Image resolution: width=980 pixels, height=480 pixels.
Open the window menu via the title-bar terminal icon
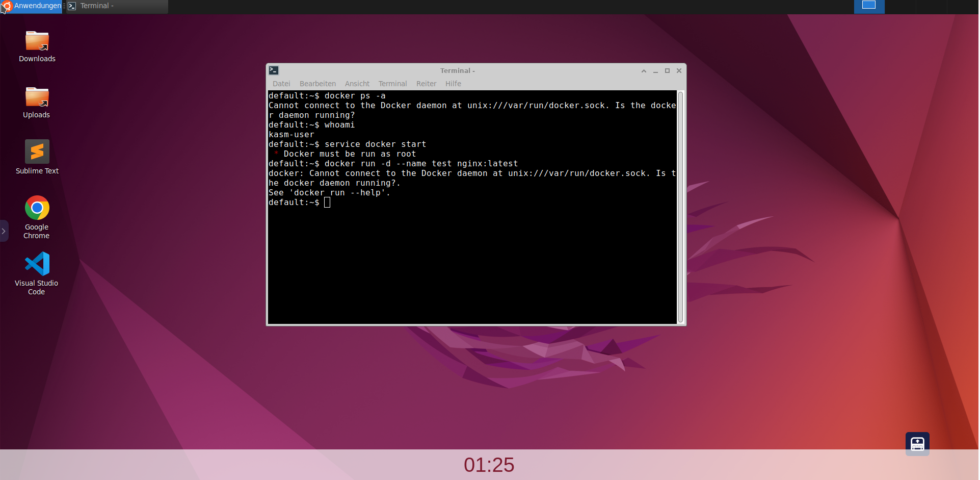pyautogui.click(x=274, y=70)
